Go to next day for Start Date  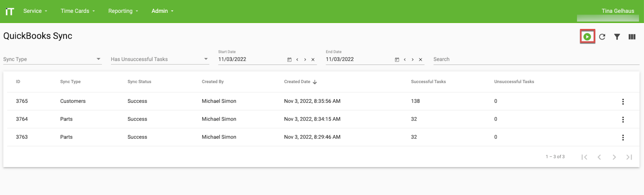click(x=305, y=60)
